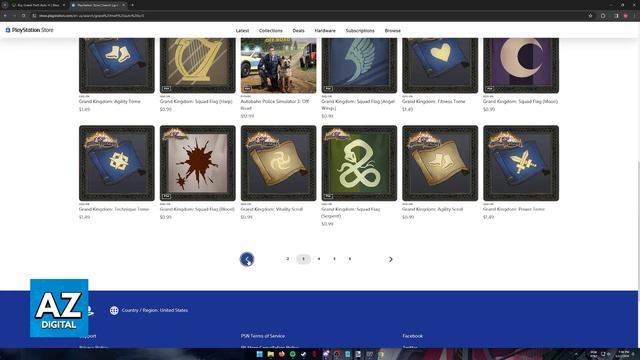Open the Support footer link
This screenshot has width=640, height=360.
coord(88,336)
